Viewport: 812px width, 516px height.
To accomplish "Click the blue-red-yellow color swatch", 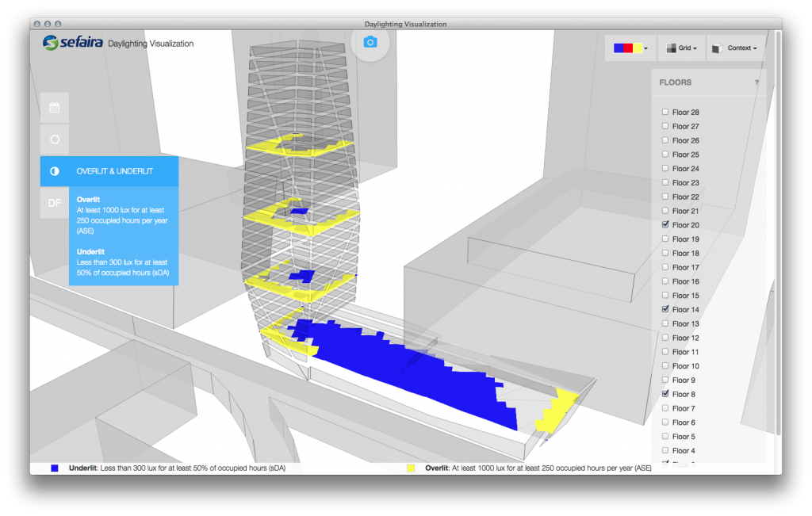I will coord(627,48).
